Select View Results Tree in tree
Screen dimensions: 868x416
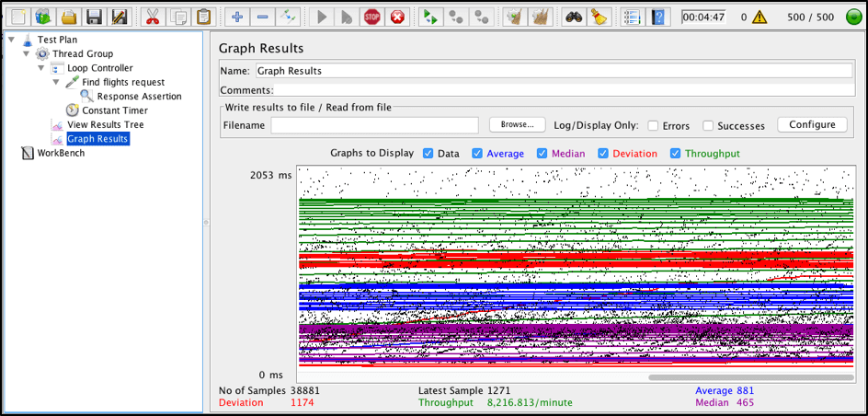(105, 124)
